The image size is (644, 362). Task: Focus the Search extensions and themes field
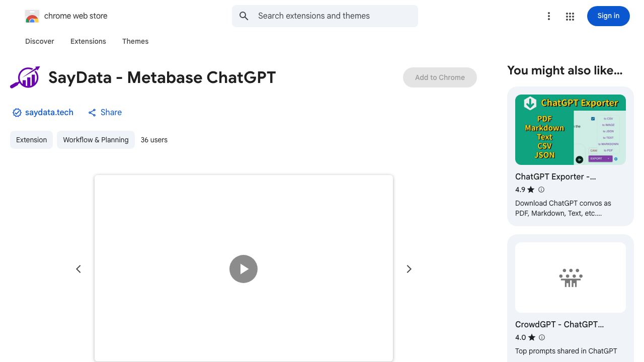click(x=325, y=16)
